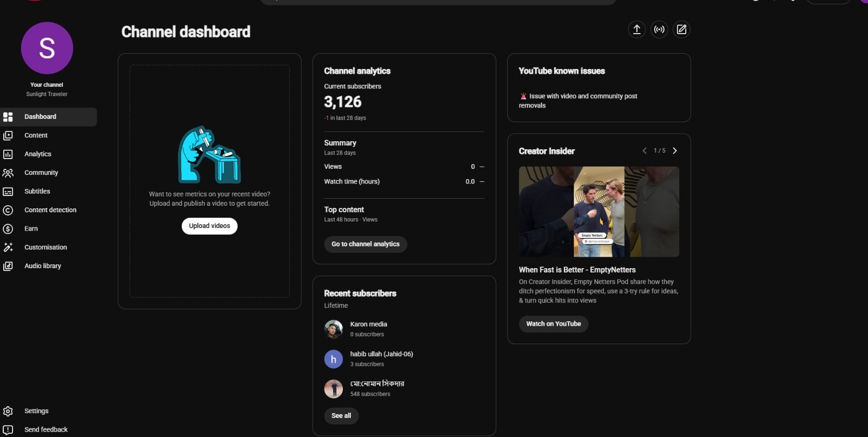Click the Lifetime label under Recent subscribers
This screenshot has width=868, height=437.
(x=336, y=306)
